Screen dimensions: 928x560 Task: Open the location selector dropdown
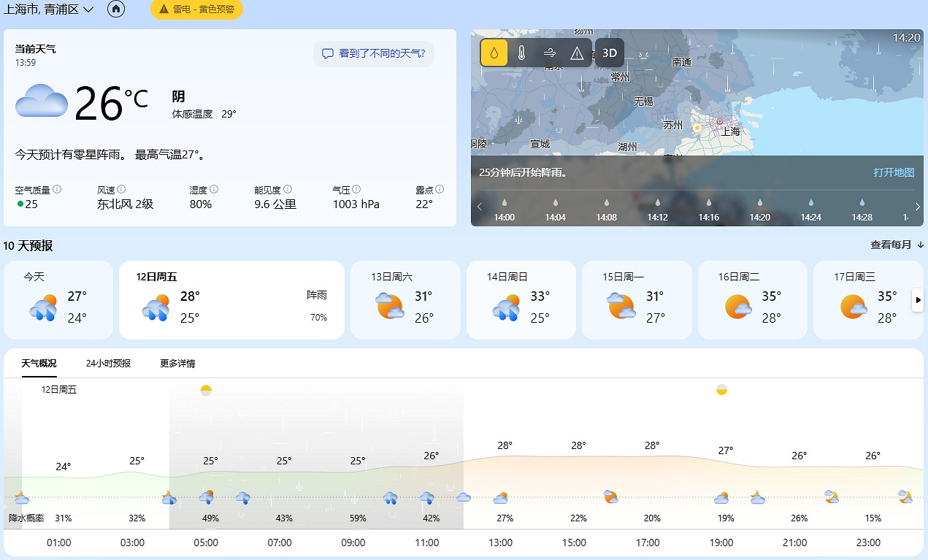[x=87, y=10]
